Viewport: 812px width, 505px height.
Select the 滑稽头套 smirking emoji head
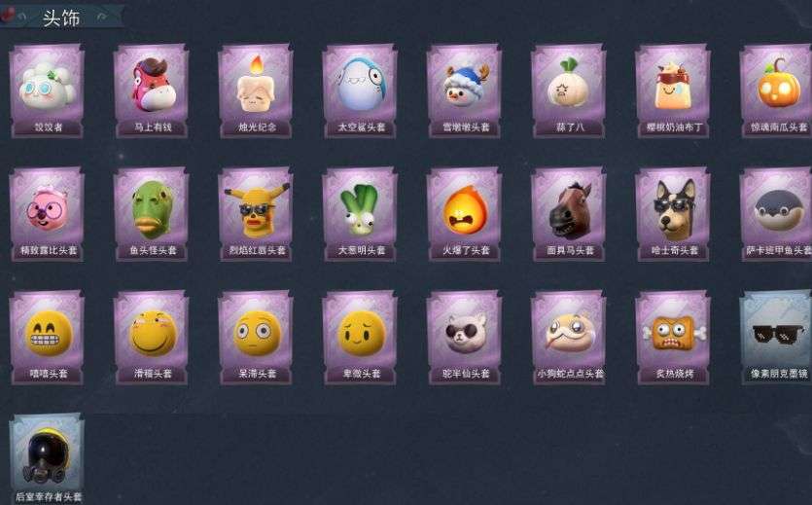coord(151,338)
